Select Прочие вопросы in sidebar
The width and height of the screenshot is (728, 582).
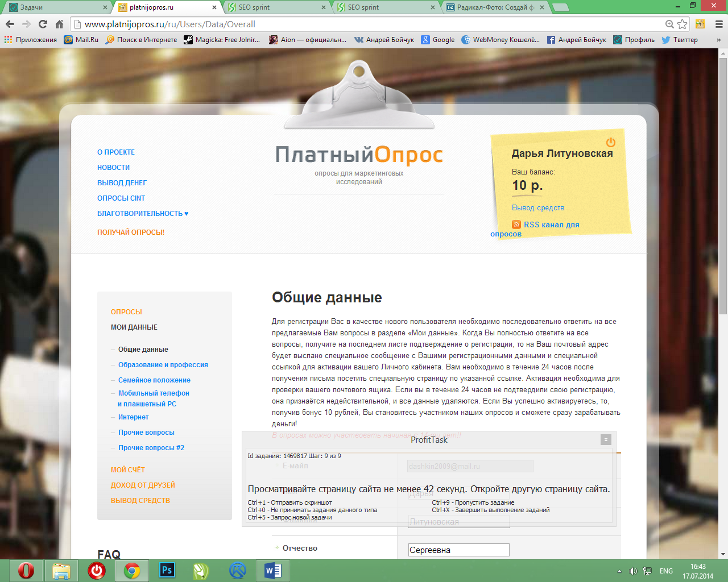pos(146,433)
